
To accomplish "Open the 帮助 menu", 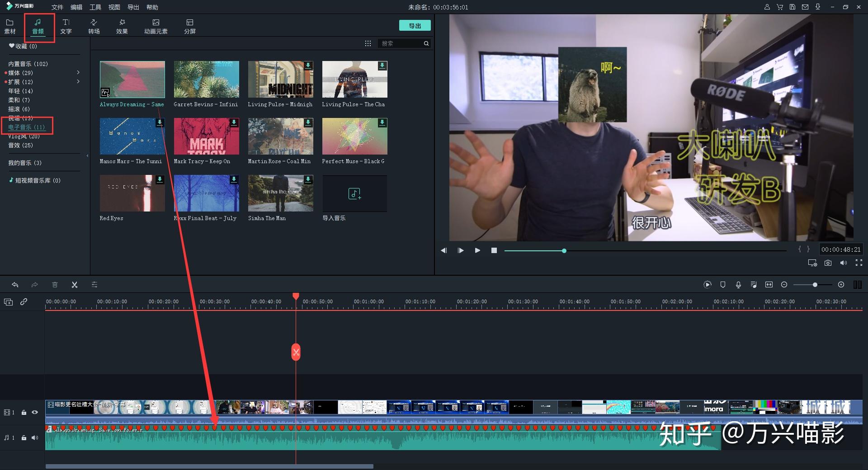I will (x=152, y=7).
